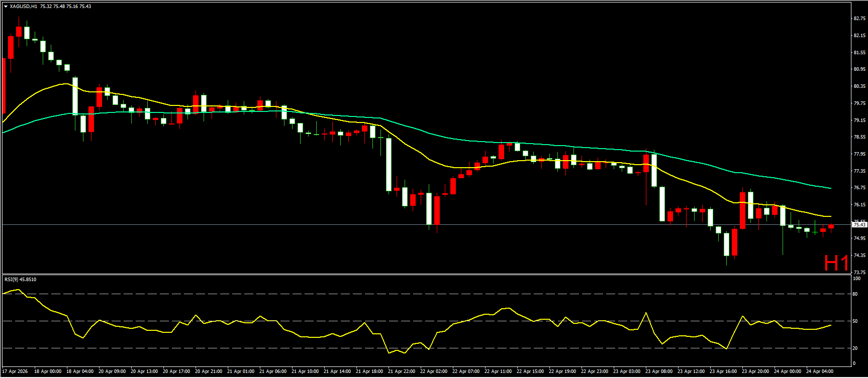Viewport: 868px width, 378px height.
Task: Select the 20 Apr 21:00 time label
Action: (209, 371)
